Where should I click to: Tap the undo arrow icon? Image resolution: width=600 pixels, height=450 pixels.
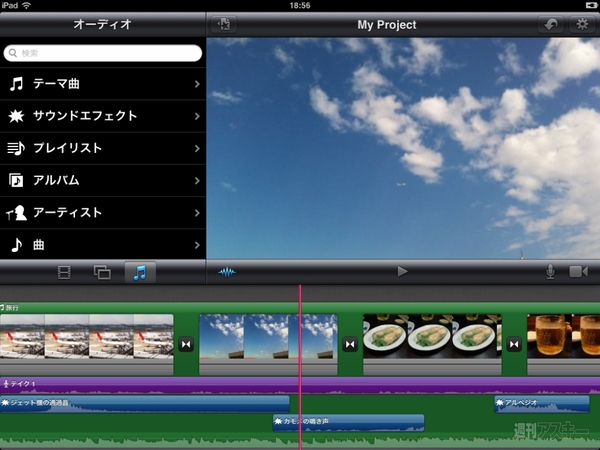coord(549,24)
